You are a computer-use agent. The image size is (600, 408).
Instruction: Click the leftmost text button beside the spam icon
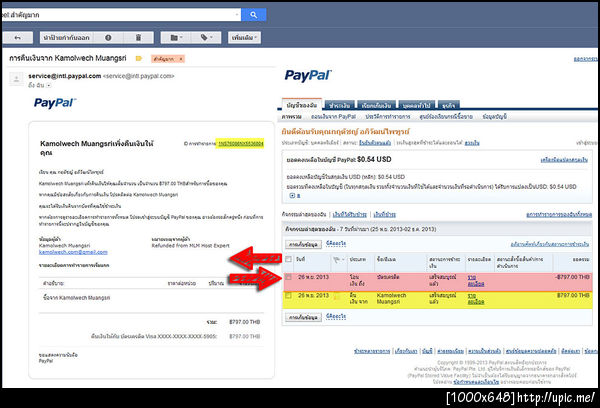67,38
